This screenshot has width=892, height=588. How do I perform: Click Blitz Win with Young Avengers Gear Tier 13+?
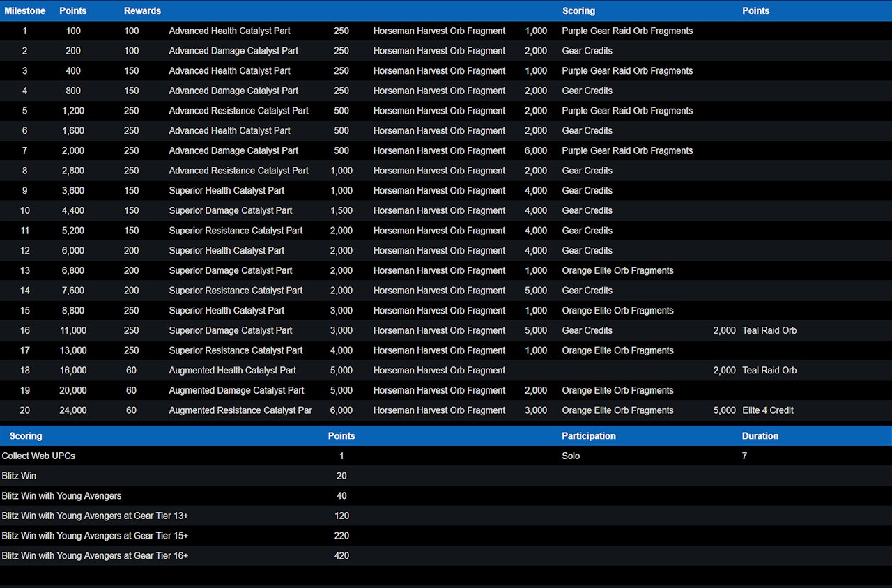[95, 516]
